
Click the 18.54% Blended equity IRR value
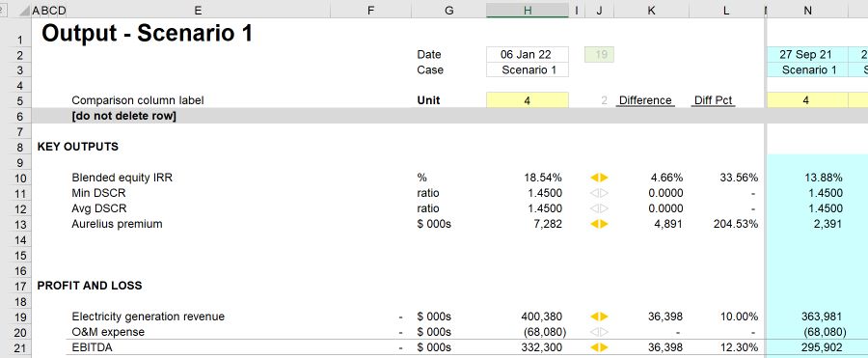(x=542, y=178)
